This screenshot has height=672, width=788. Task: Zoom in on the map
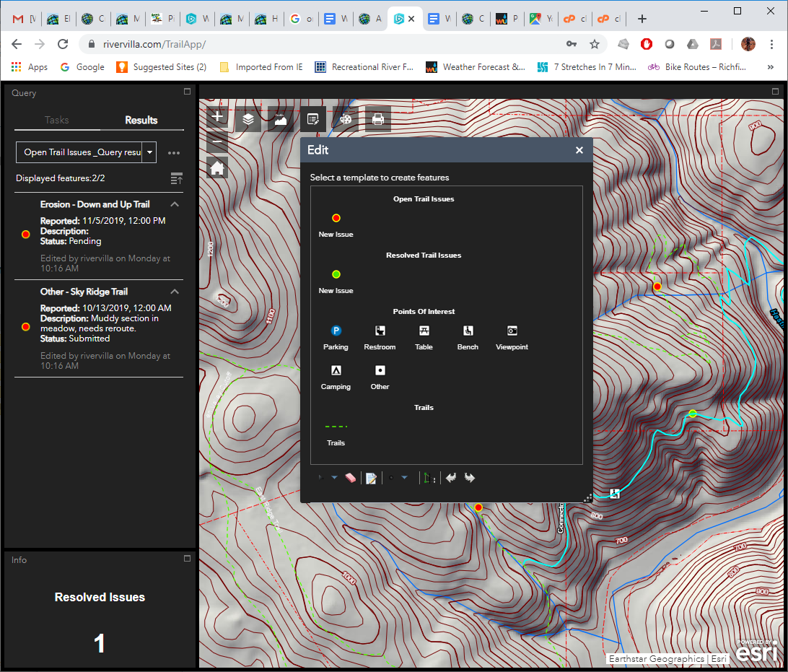pos(217,117)
